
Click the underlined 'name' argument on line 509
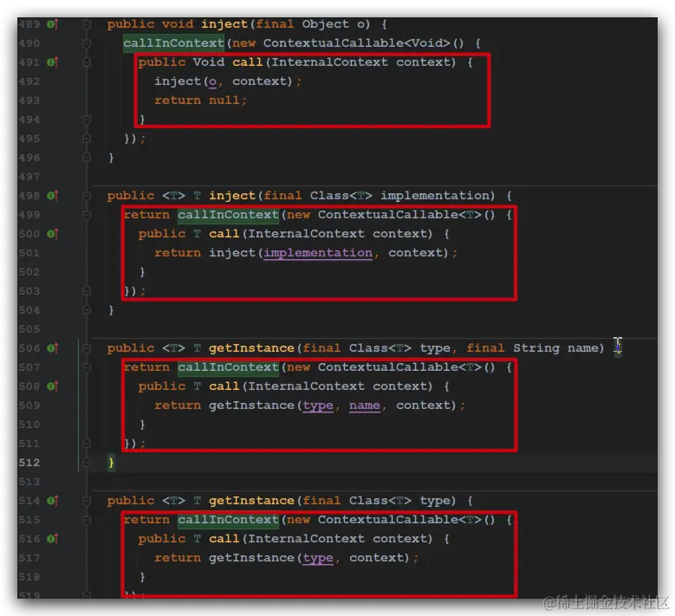point(365,405)
